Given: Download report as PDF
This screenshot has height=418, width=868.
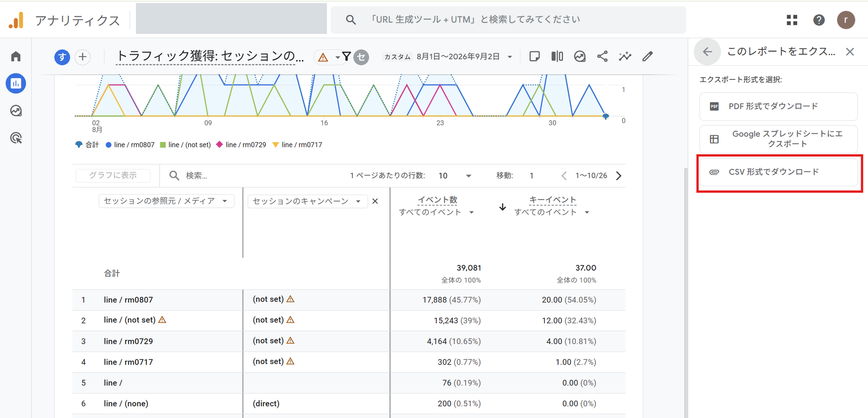Looking at the screenshot, I should 778,106.
